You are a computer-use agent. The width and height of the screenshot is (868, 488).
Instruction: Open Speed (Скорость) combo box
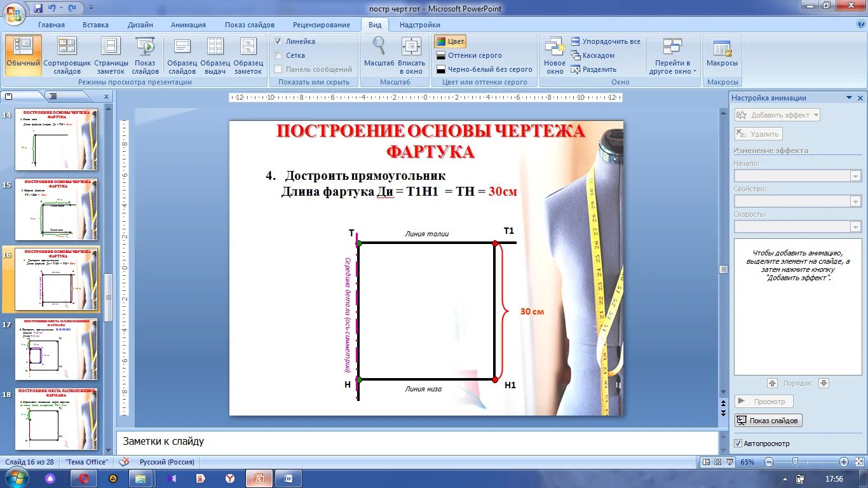pyautogui.click(x=797, y=227)
